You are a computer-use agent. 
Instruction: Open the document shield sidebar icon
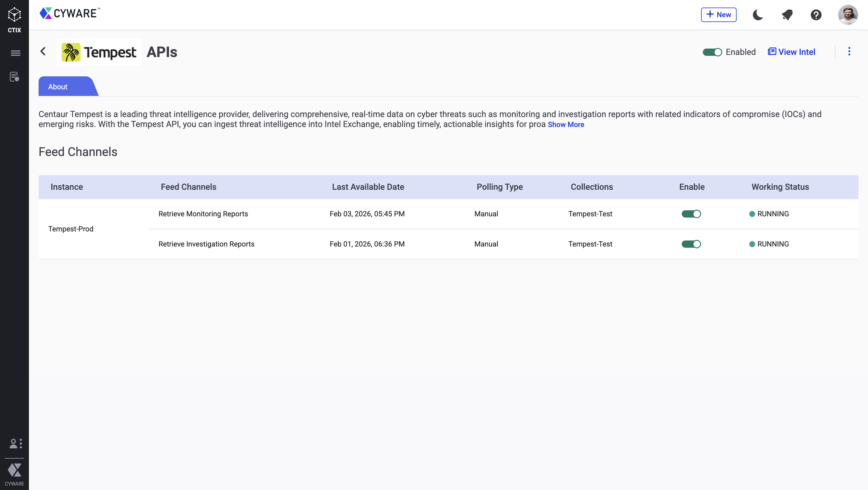pyautogui.click(x=14, y=77)
